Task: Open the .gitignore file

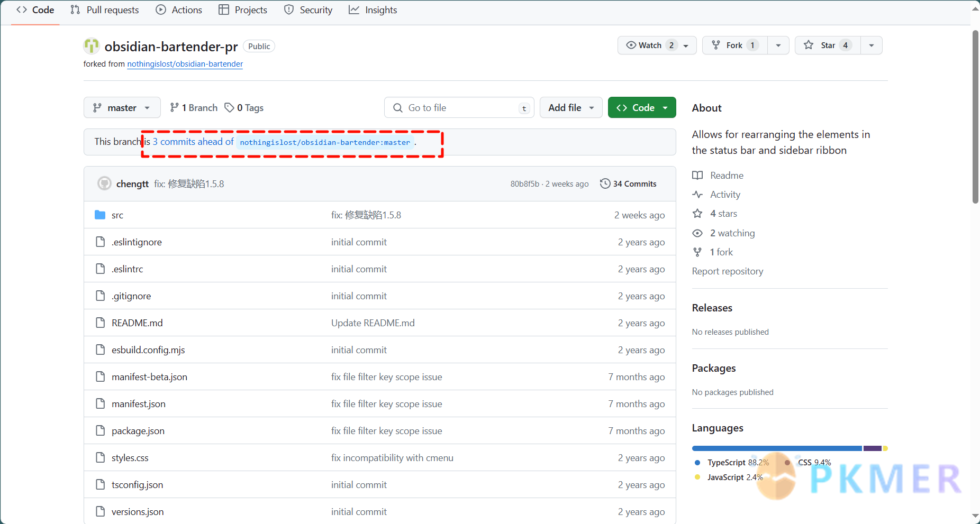Action: (x=131, y=296)
